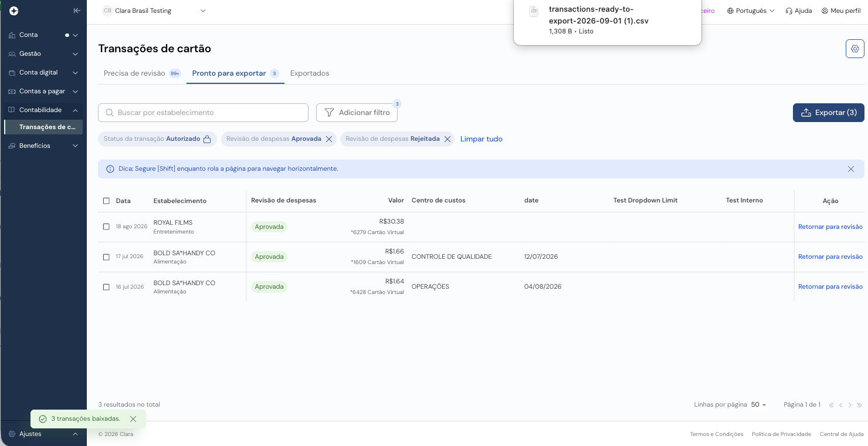The width and height of the screenshot is (868, 446).
Task: Click the headset Ajuda icon
Action: click(789, 11)
